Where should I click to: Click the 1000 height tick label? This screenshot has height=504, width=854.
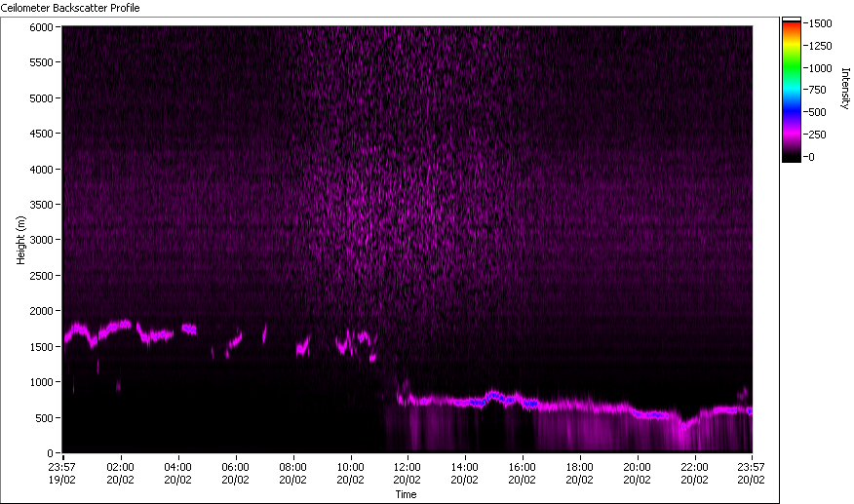[x=41, y=382]
